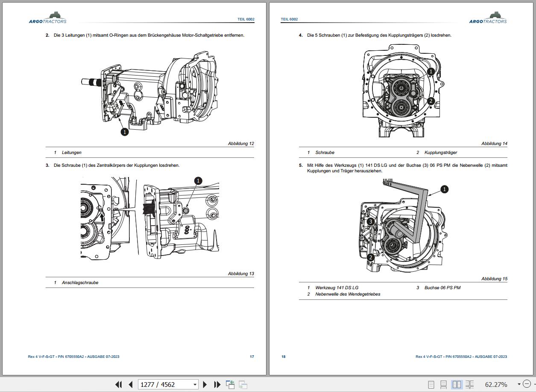Go to the previous page
This screenshot has height=392, width=536.
tap(131, 384)
